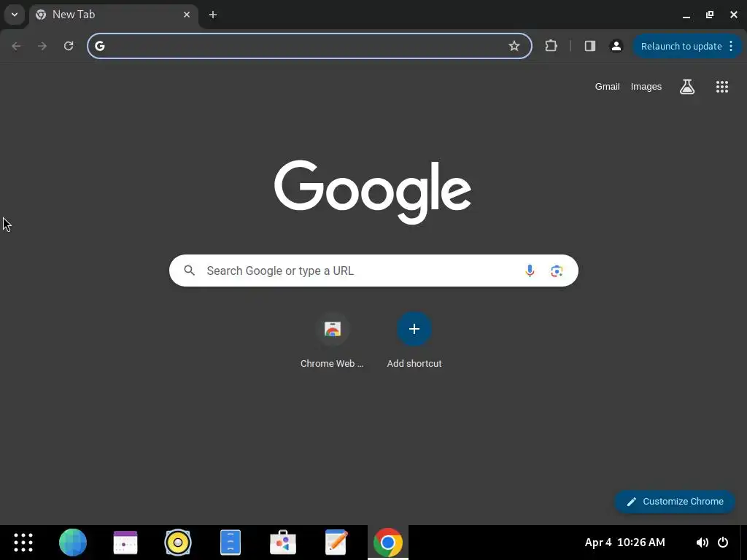Open the power menu icon
The width and height of the screenshot is (747, 560).
click(x=723, y=542)
